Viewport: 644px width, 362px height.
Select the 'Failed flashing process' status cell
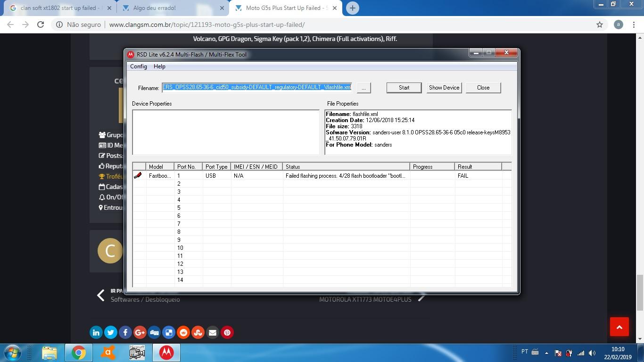(347, 175)
